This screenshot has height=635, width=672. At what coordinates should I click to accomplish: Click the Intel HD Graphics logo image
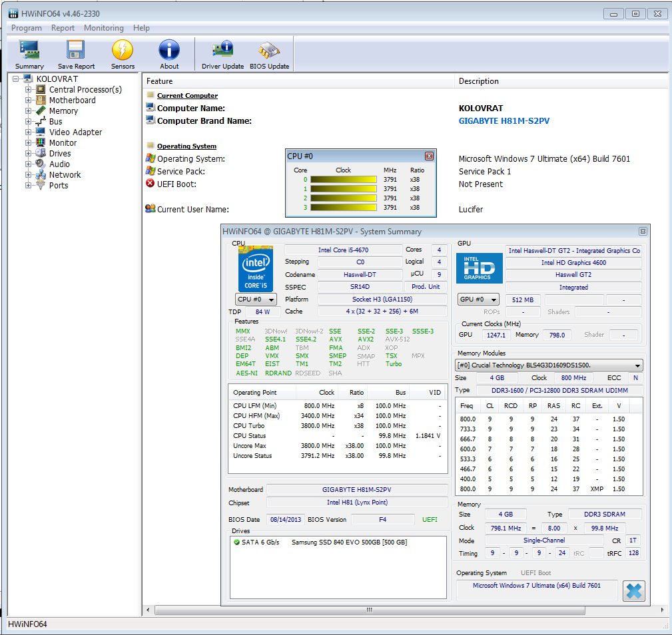coord(479,268)
